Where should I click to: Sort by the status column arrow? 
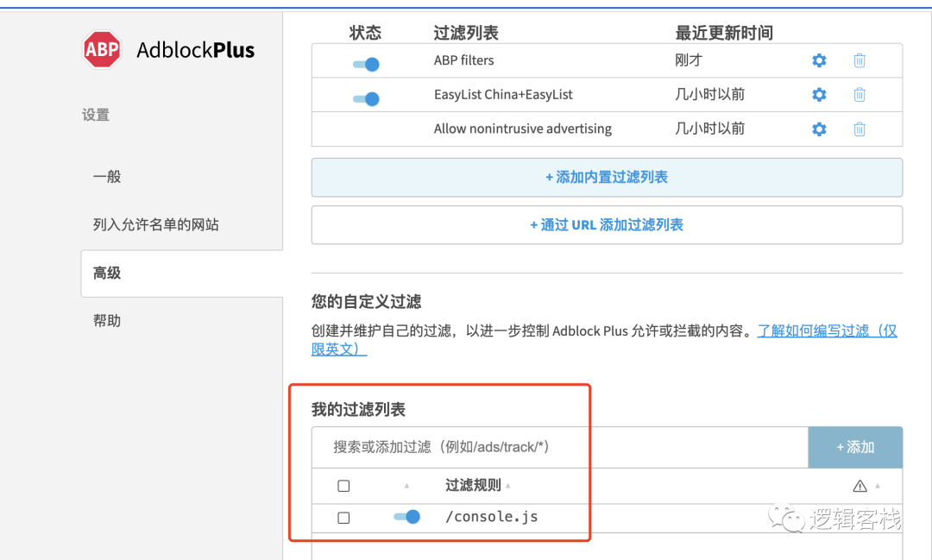tap(406, 486)
